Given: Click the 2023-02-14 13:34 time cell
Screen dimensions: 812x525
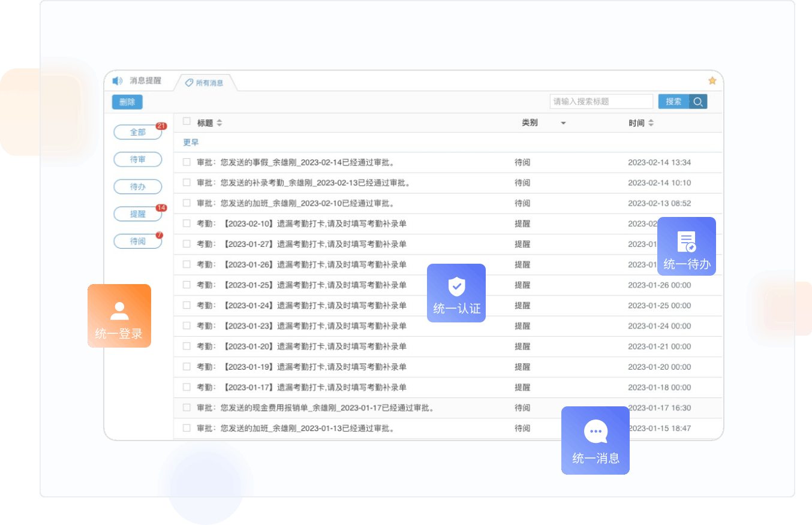Looking at the screenshot, I should coord(659,162).
